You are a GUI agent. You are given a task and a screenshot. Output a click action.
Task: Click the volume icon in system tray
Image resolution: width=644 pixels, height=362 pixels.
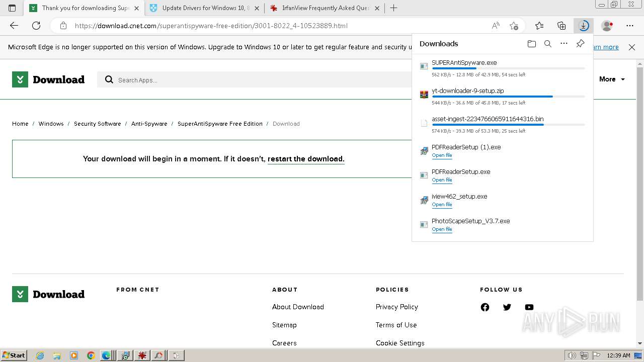(x=572, y=355)
